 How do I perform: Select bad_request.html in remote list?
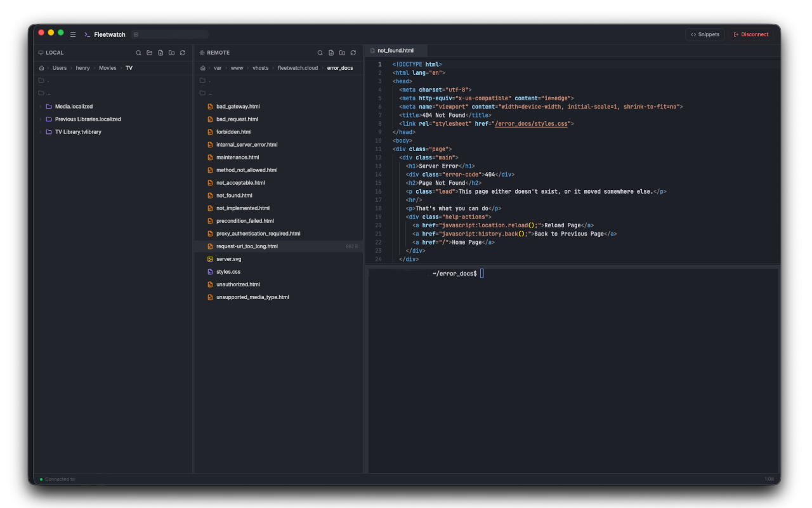coord(278,119)
